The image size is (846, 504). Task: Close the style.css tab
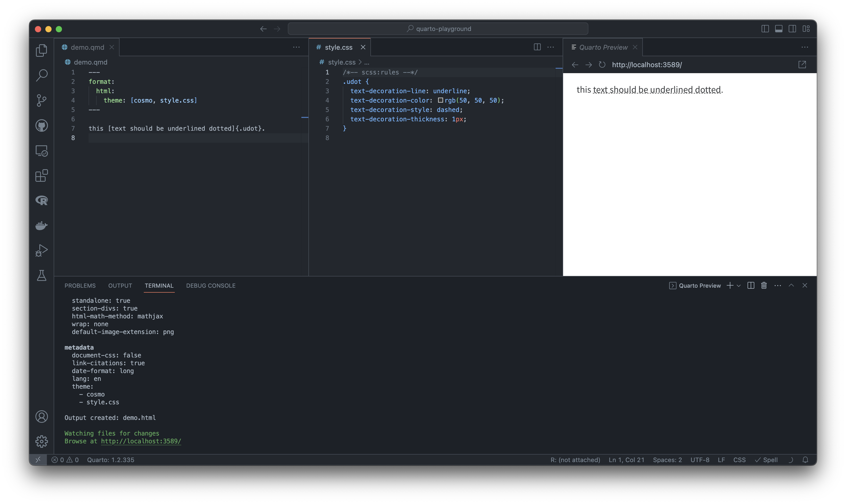coord(363,47)
